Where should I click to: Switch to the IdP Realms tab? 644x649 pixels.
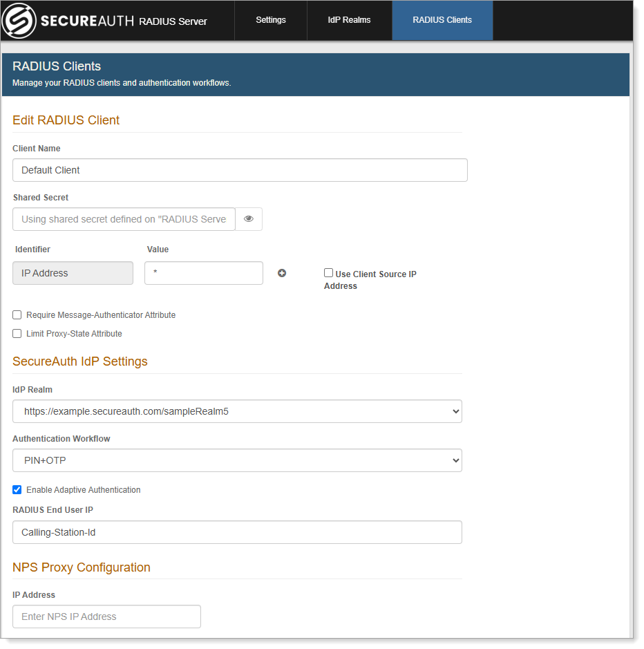349,20
